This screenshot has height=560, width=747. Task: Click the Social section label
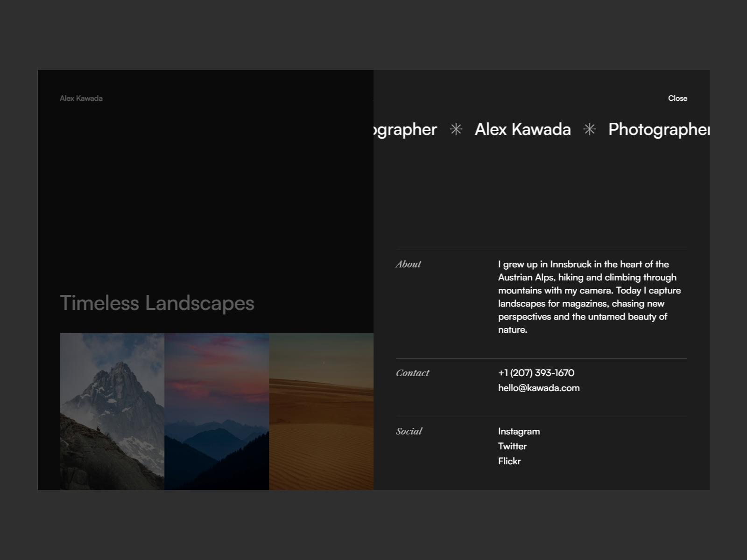409,431
